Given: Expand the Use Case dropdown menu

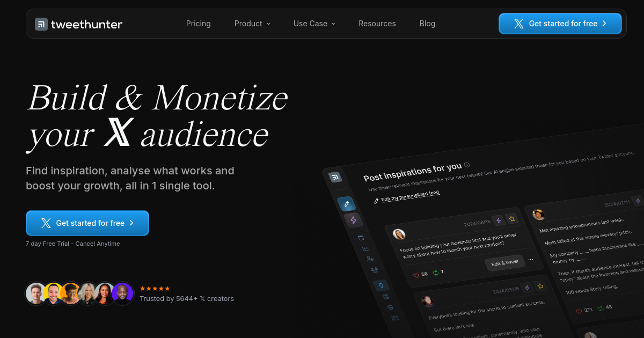Looking at the screenshot, I should [314, 24].
